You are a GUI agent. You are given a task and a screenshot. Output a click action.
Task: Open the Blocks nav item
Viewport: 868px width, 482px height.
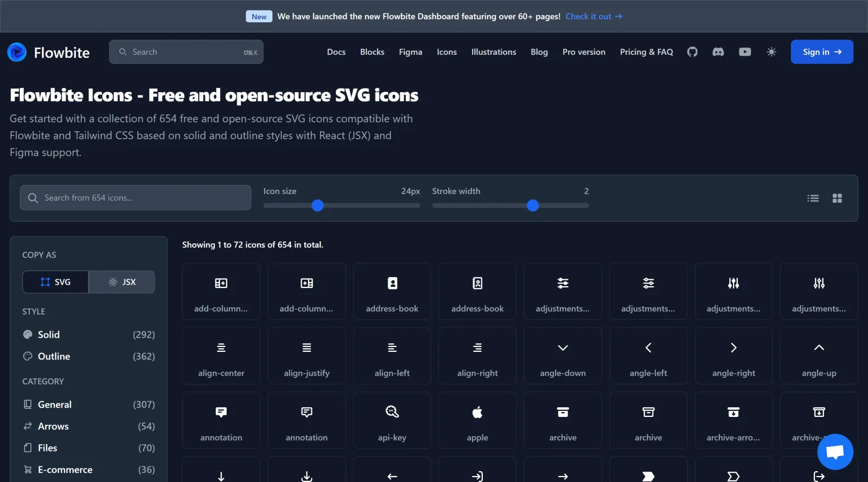coord(372,52)
